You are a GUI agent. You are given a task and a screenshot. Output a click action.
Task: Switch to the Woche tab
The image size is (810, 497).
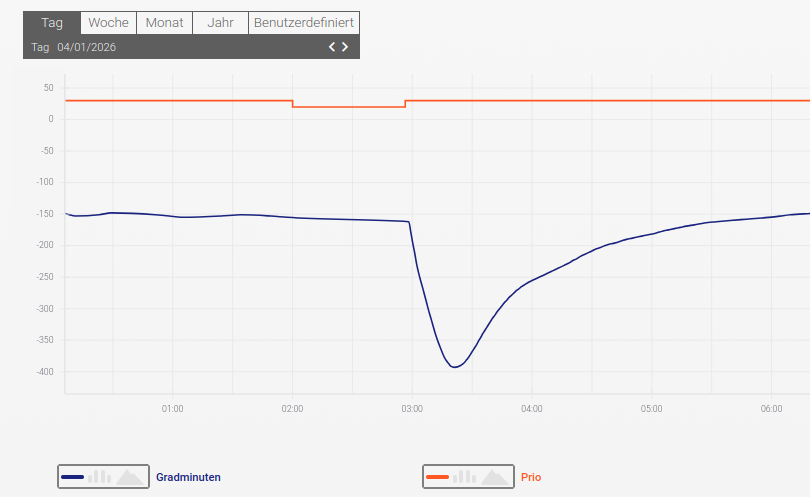108,23
